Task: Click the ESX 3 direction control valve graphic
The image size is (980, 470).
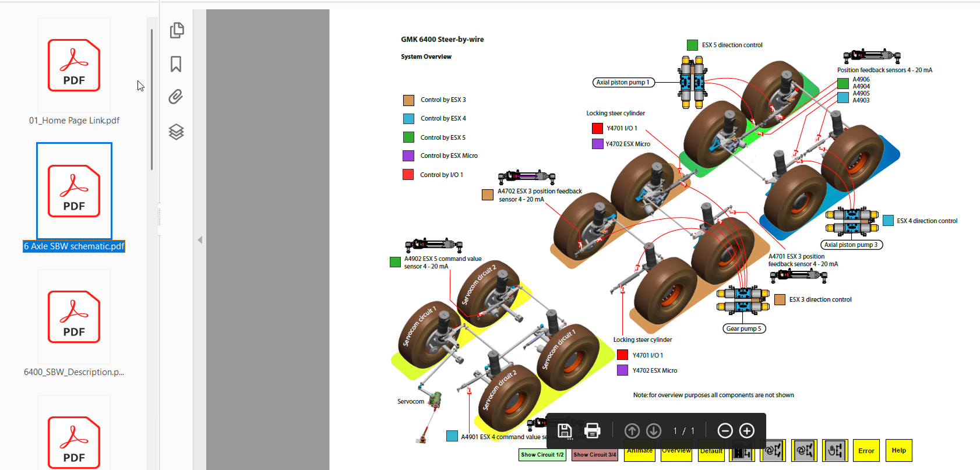Action: 743,300
